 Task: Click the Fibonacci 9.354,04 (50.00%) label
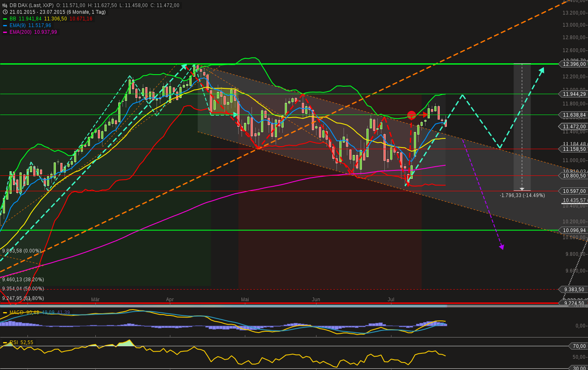coord(23,289)
